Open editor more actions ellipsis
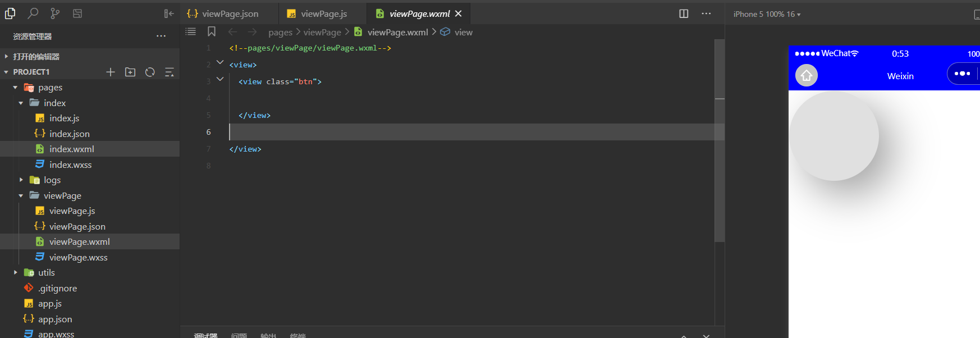This screenshot has height=338, width=980. [706, 13]
